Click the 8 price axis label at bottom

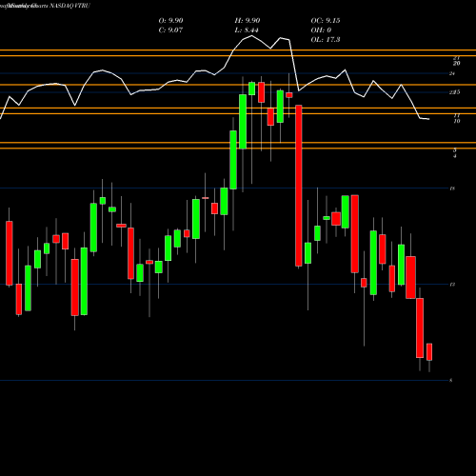[450, 380]
